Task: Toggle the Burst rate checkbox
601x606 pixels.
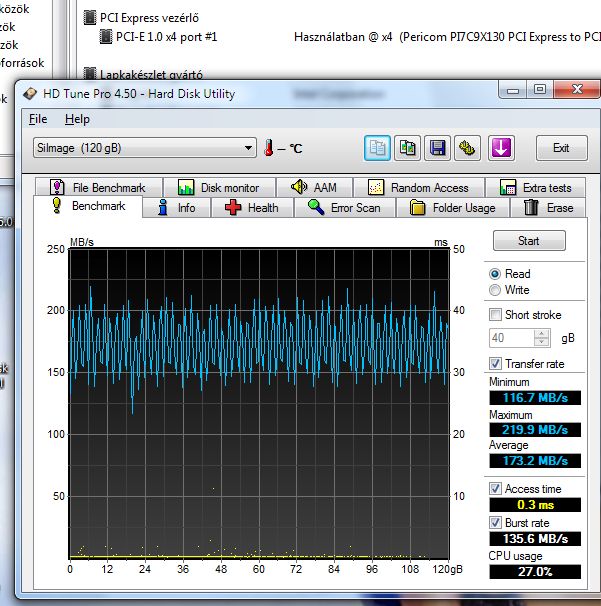Action: [x=495, y=523]
